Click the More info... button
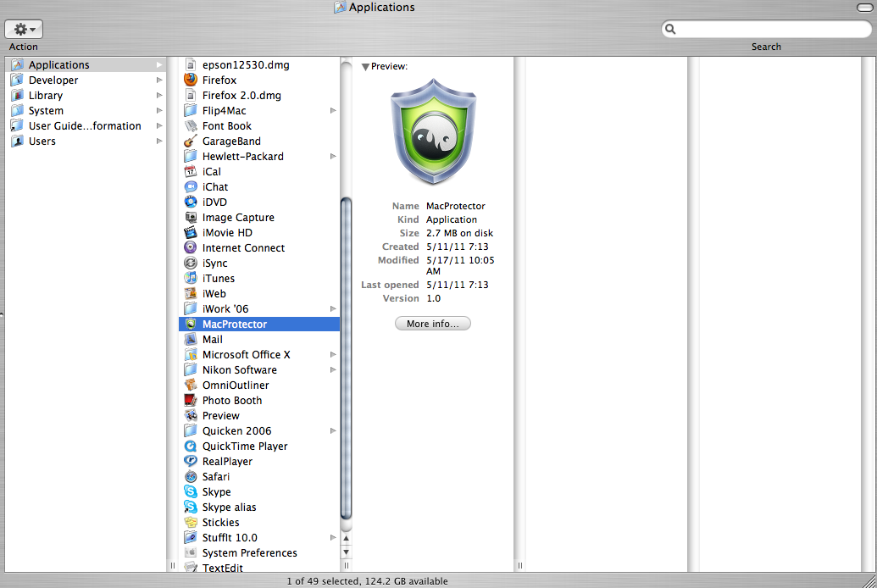The image size is (877, 588). (432, 324)
